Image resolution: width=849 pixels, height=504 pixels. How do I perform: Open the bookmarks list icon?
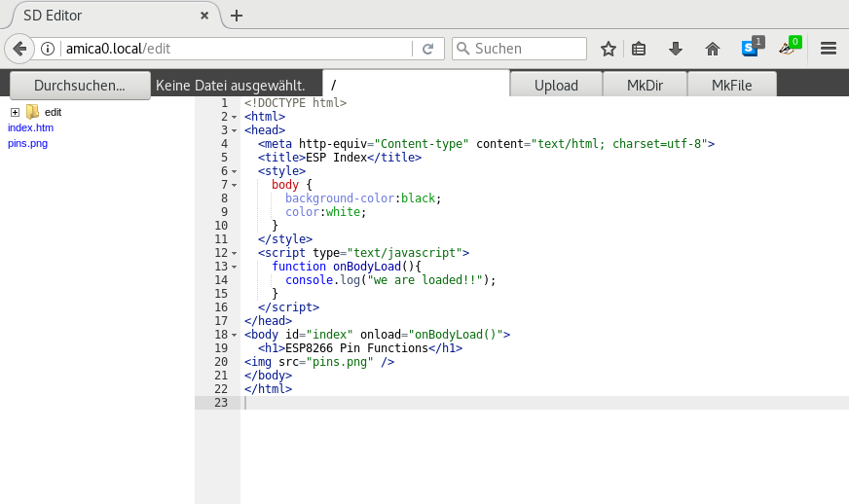[x=640, y=49]
